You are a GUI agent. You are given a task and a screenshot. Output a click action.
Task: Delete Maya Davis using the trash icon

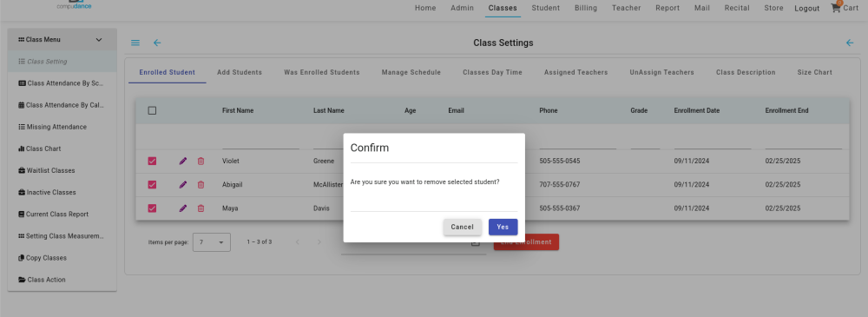click(x=201, y=208)
